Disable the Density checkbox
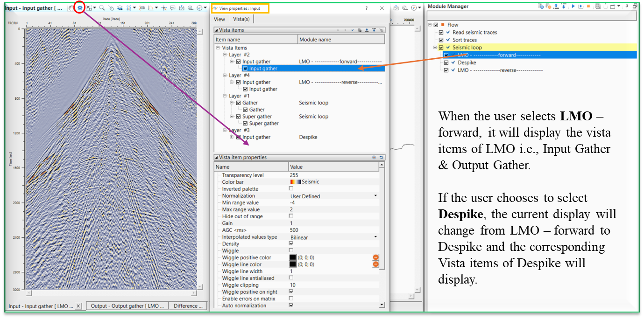The width and height of the screenshot is (644, 319). tap(291, 243)
